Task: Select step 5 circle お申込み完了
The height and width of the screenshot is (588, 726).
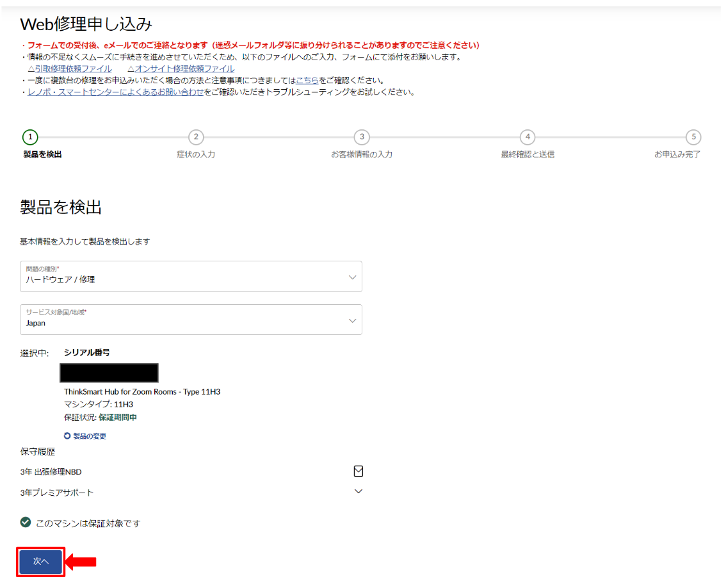Action: tap(693, 137)
